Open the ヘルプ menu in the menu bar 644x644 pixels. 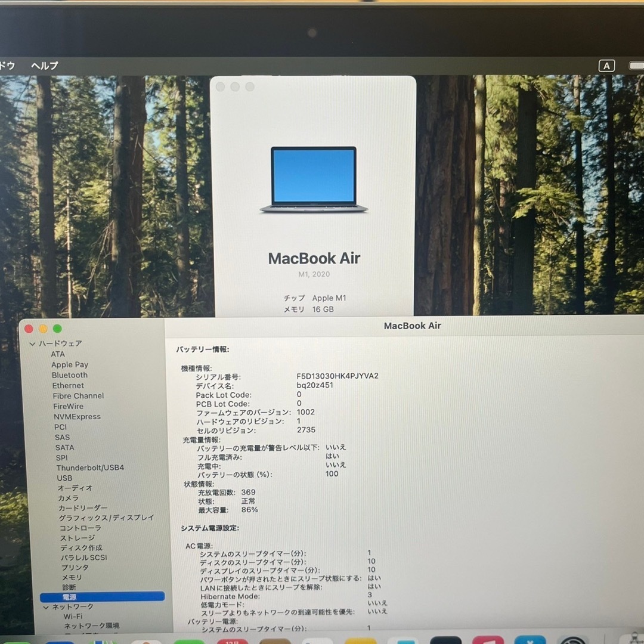tap(45, 66)
